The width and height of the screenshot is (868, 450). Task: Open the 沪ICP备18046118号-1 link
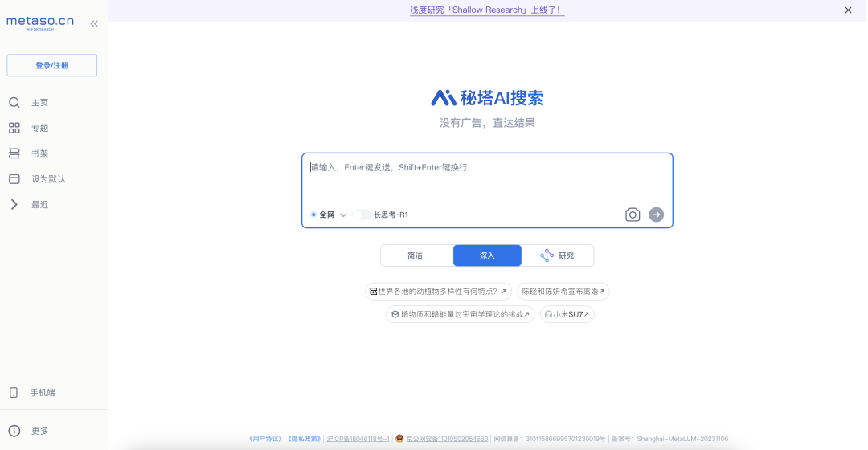pyautogui.click(x=358, y=439)
